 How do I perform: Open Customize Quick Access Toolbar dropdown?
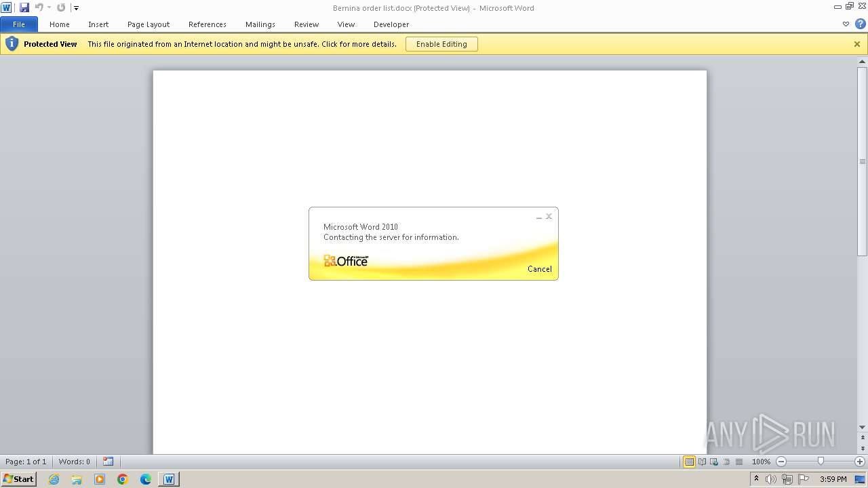point(76,8)
